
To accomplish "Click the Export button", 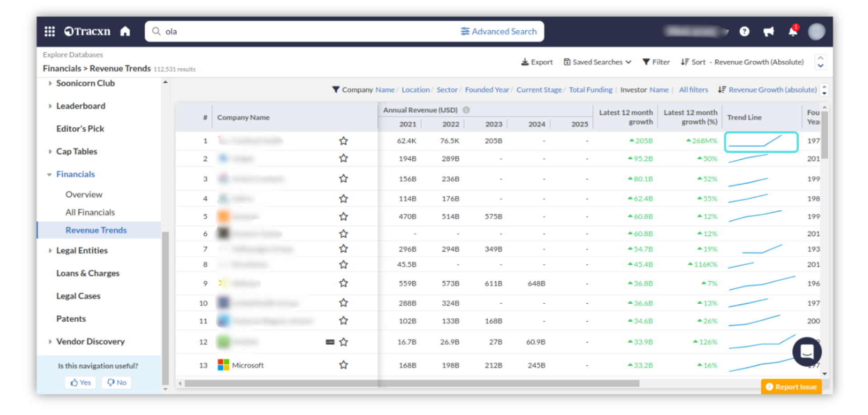I will point(537,62).
